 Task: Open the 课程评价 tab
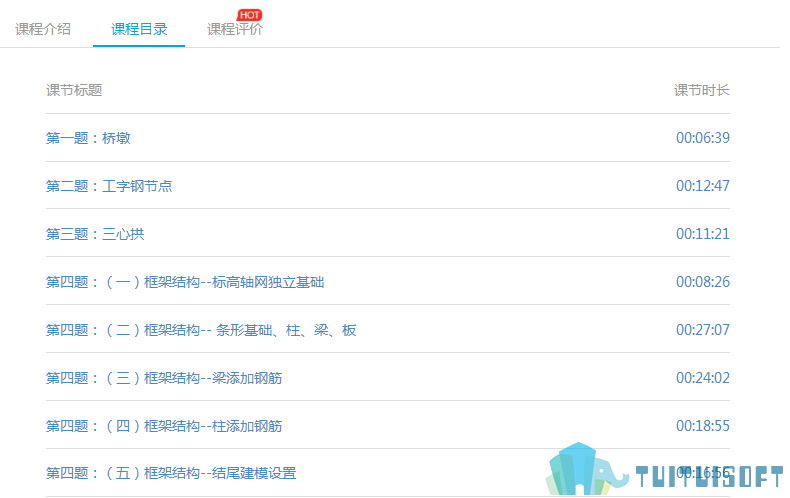(x=235, y=29)
